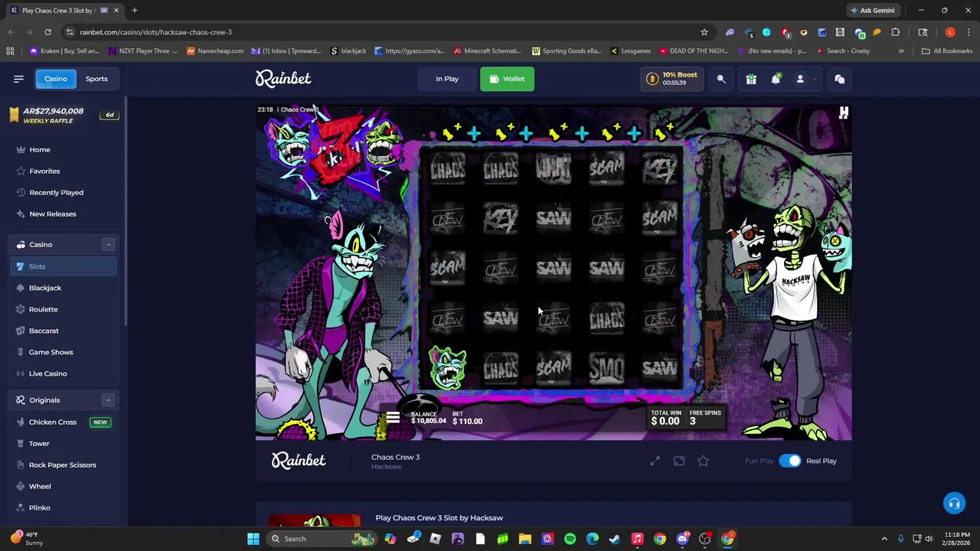980x551 pixels.
Task: Select Slots in sidebar
Action: click(63, 266)
